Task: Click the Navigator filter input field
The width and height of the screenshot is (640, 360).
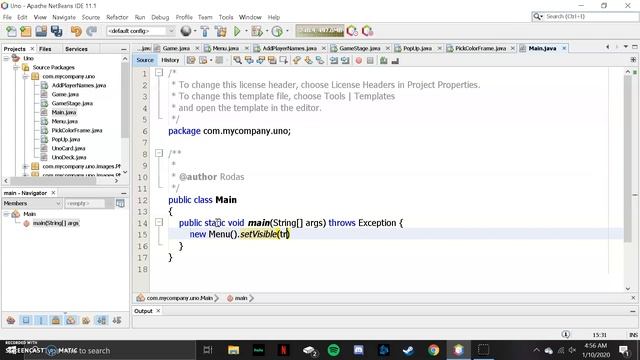Action: 85,203
